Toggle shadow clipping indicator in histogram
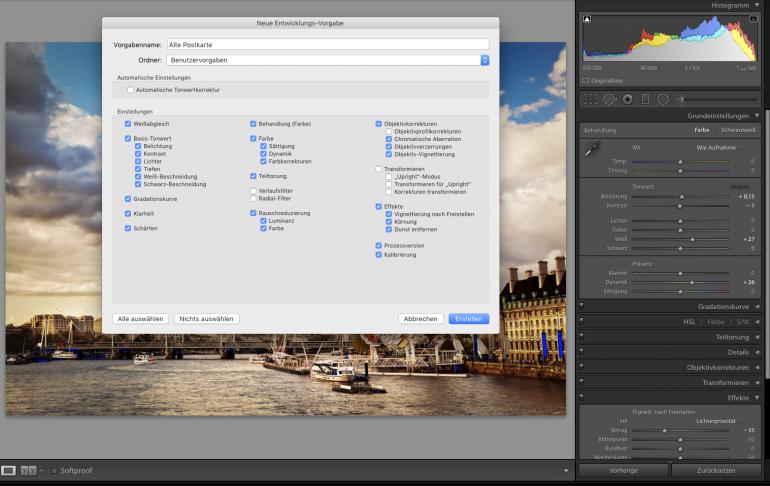 (588, 19)
